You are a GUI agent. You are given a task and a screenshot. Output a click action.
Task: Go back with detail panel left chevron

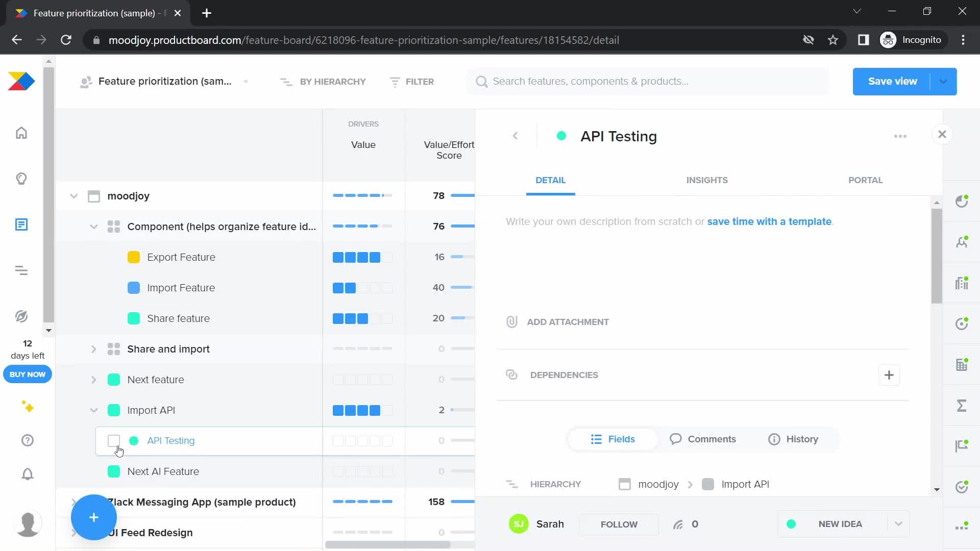[x=516, y=136]
